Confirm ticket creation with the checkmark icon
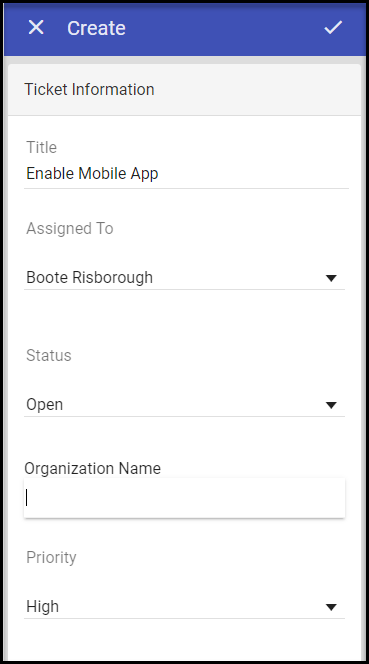The width and height of the screenshot is (369, 664). [x=333, y=28]
